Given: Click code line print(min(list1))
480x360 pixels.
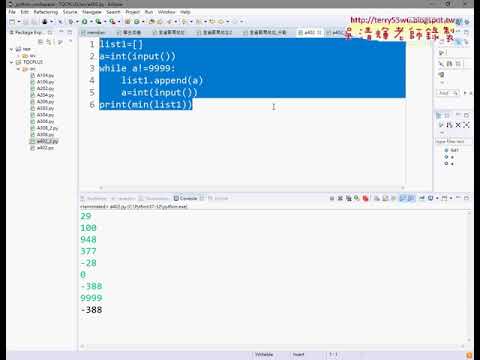Looking at the screenshot, I should coord(146,105).
